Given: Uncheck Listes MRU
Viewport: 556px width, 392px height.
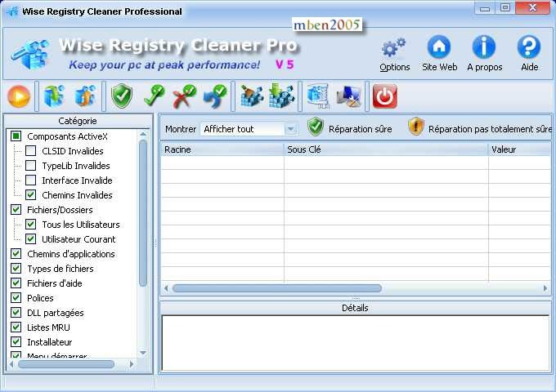Looking at the screenshot, I should coord(16,327).
